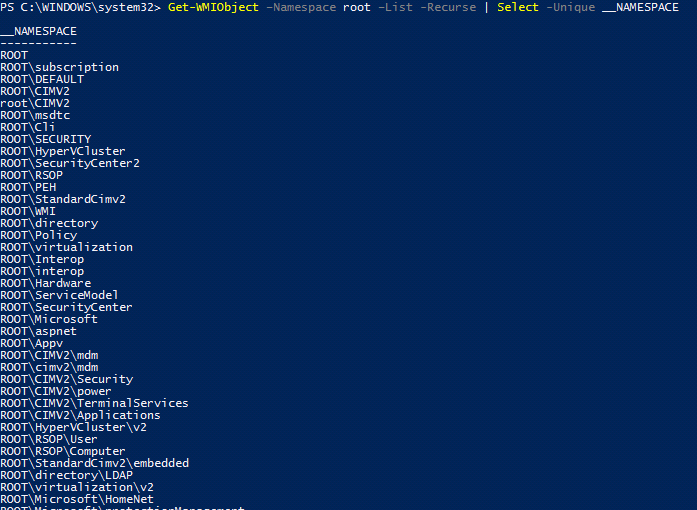The image size is (697, 510).
Task: Click the ROOT\Microsoft\HomeNet entry
Action: pos(77,500)
